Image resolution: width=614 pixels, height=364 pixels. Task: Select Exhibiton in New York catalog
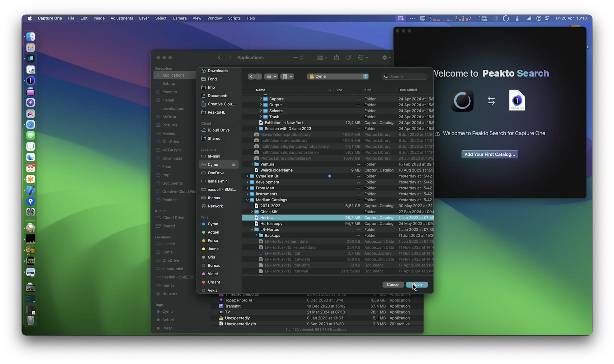point(338,123)
